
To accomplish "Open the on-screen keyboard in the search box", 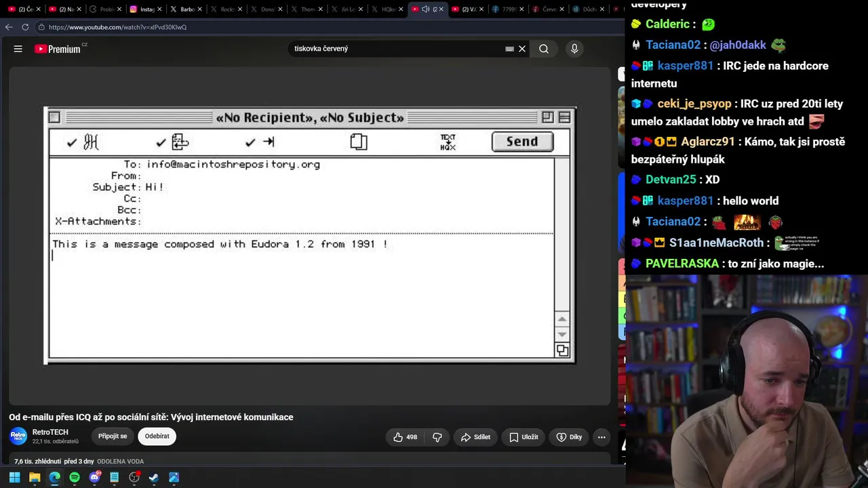I will [509, 49].
